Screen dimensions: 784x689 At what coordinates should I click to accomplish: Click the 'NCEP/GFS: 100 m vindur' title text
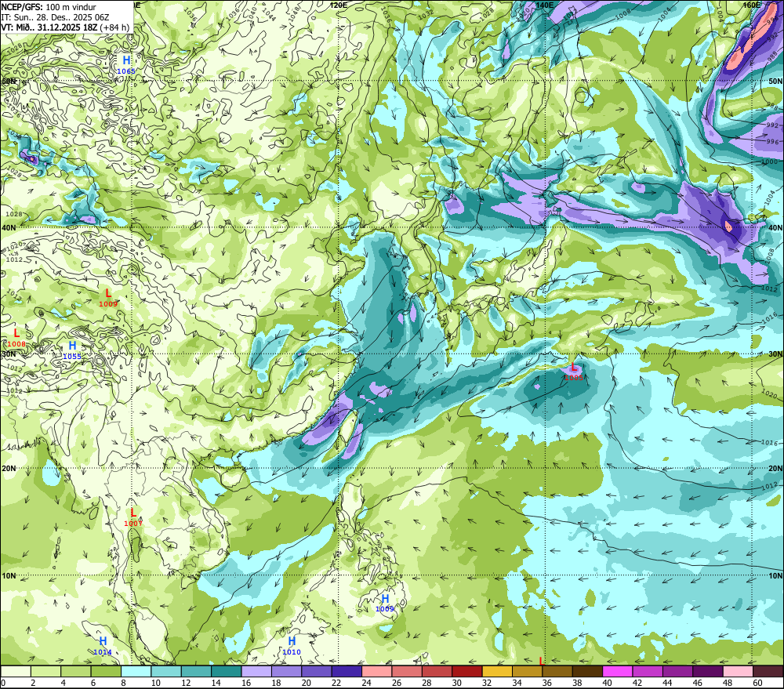pos(49,7)
